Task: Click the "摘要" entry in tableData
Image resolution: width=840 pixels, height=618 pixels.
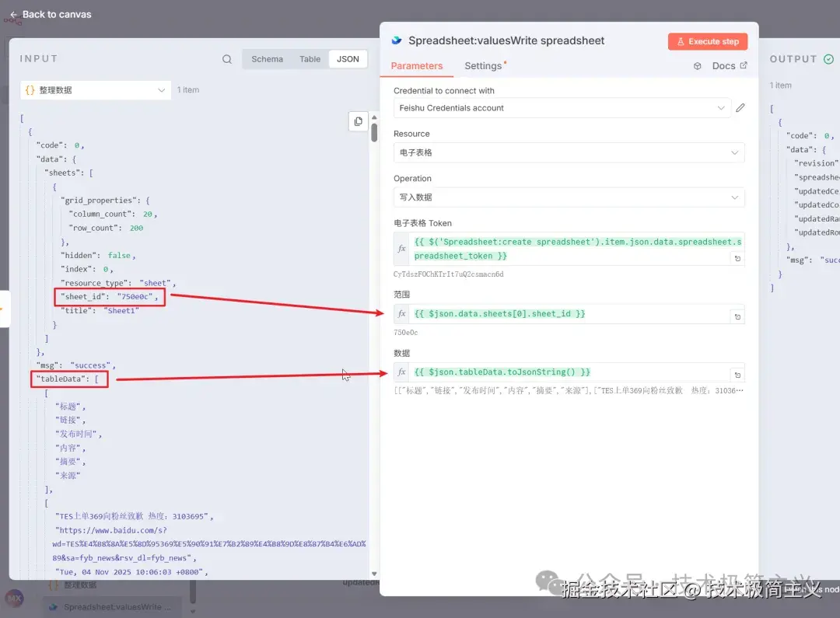Action: 68,462
